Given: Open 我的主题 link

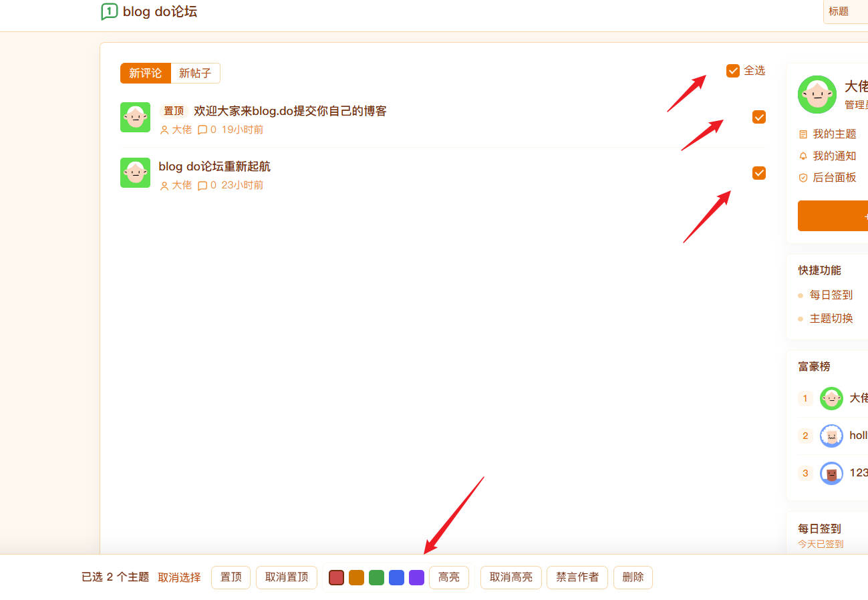Looking at the screenshot, I should (x=835, y=134).
